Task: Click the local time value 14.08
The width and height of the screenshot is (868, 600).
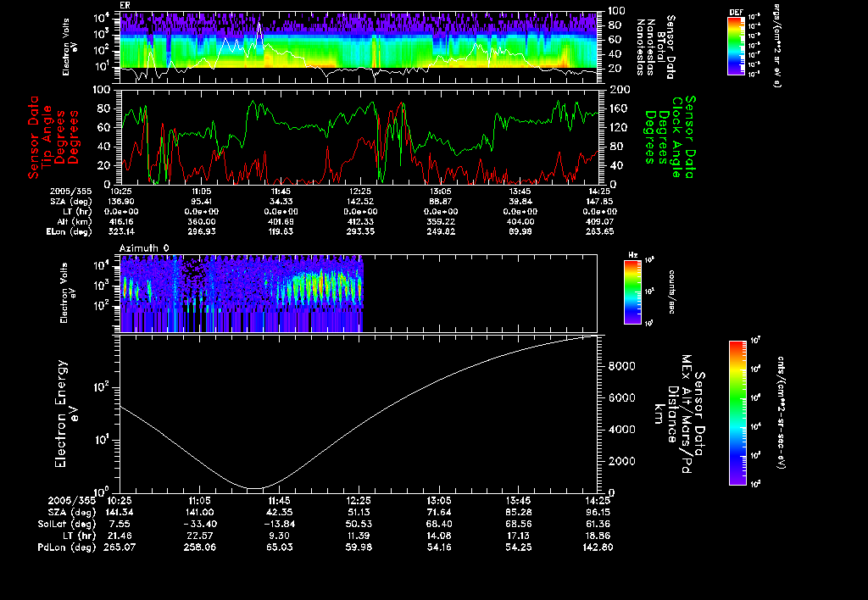Action: tap(439, 536)
